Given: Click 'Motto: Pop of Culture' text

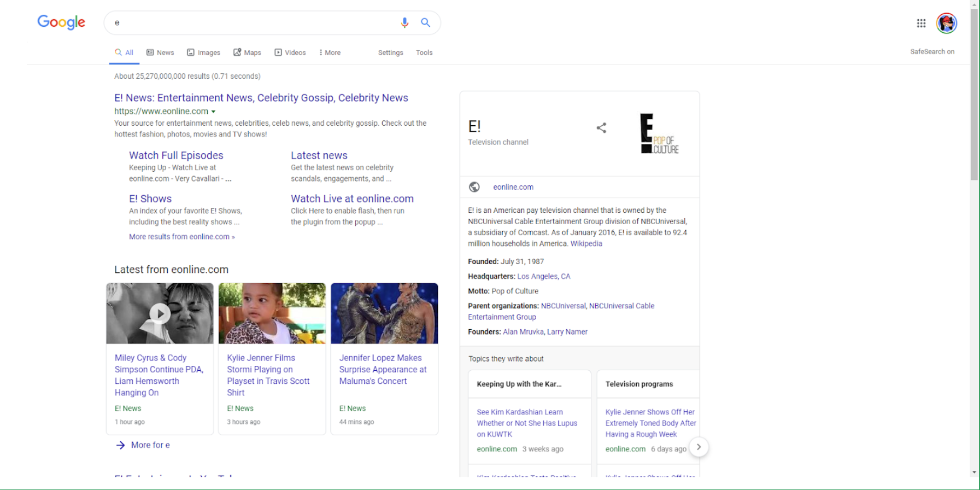Looking at the screenshot, I should [503, 291].
